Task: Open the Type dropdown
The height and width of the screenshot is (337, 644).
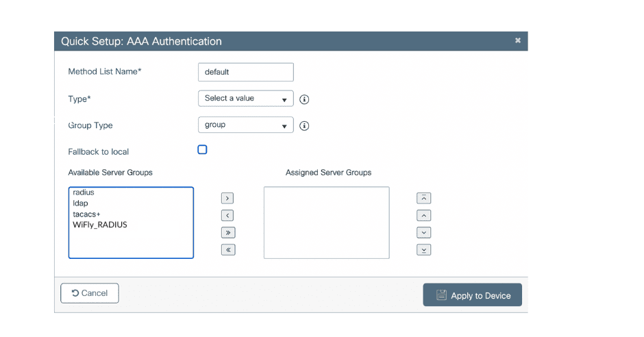Action: [245, 99]
